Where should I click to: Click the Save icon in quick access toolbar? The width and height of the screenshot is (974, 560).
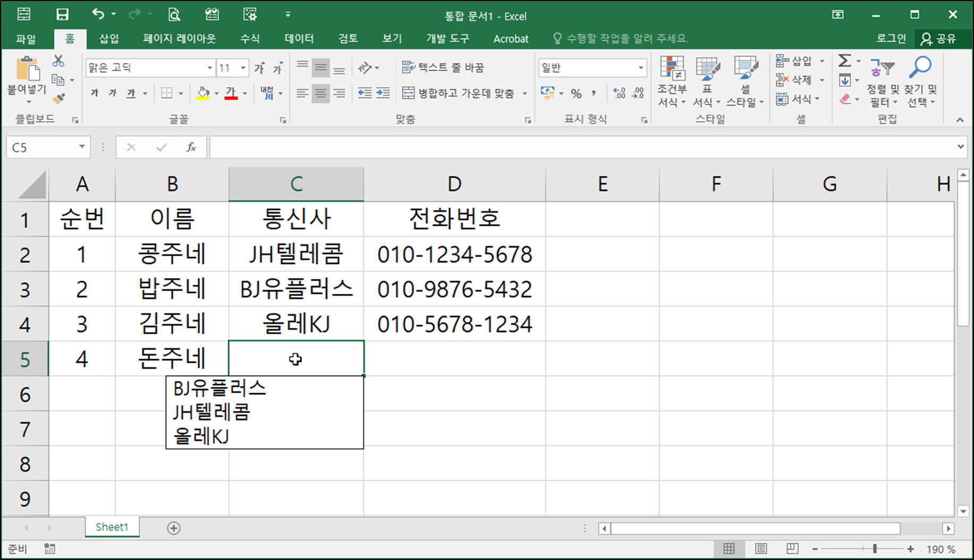[62, 14]
